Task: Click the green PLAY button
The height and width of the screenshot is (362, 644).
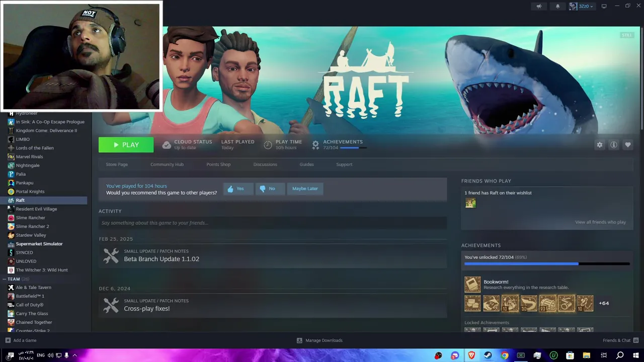Action: 126,145
